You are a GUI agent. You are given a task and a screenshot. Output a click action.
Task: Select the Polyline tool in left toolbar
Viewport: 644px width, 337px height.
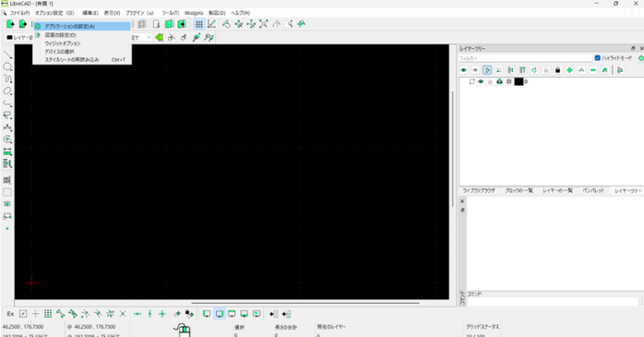pyautogui.click(x=7, y=102)
